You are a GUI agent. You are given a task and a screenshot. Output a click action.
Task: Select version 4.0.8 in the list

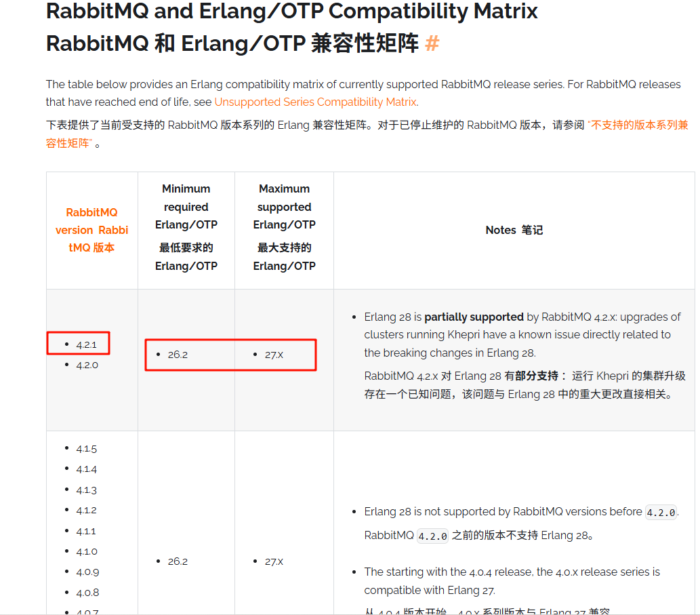click(x=87, y=593)
